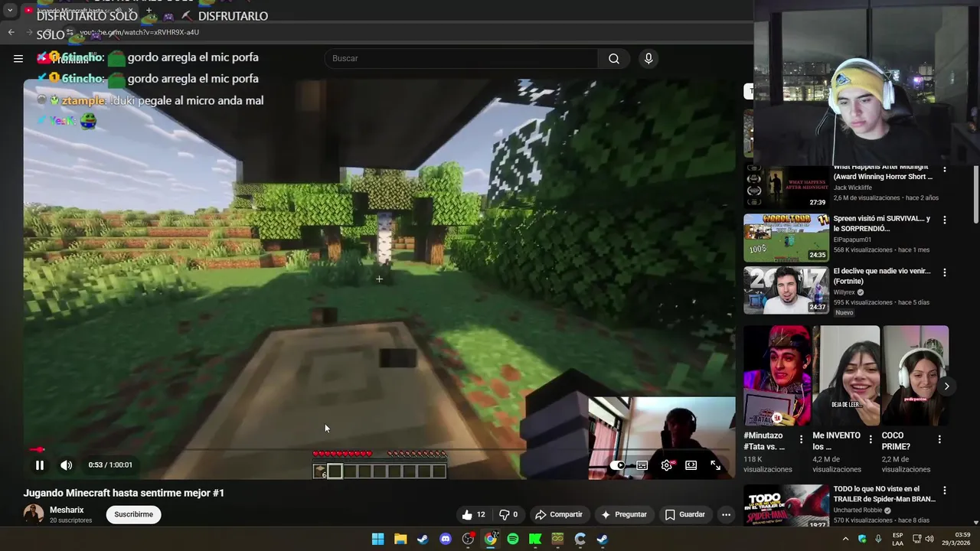Open the player settings gear

coord(667,465)
